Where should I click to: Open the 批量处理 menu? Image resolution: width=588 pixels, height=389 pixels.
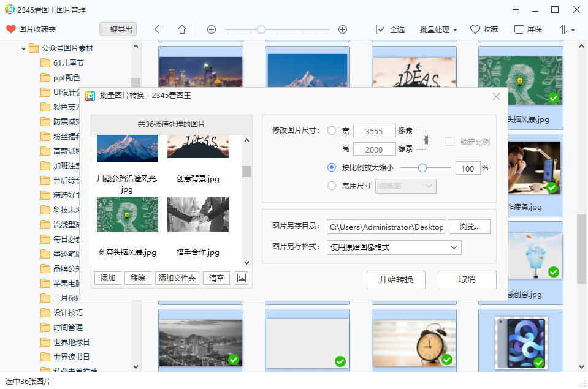437,29
